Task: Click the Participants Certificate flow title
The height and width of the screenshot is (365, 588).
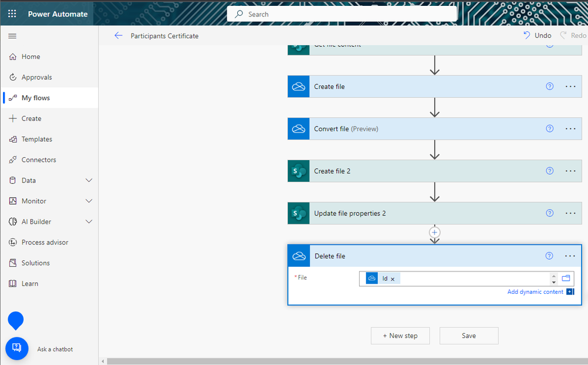Action: point(165,36)
